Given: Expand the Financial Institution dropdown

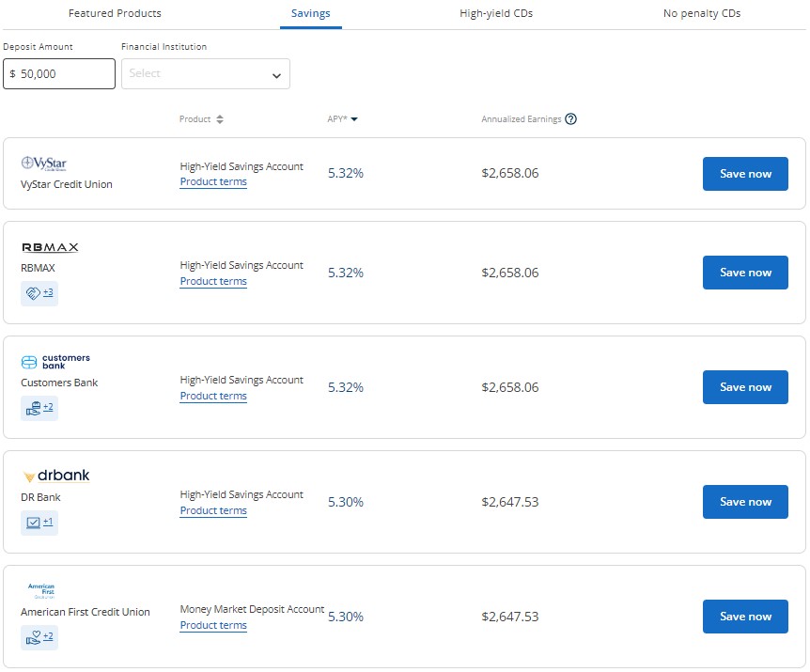Looking at the screenshot, I should 206,74.
